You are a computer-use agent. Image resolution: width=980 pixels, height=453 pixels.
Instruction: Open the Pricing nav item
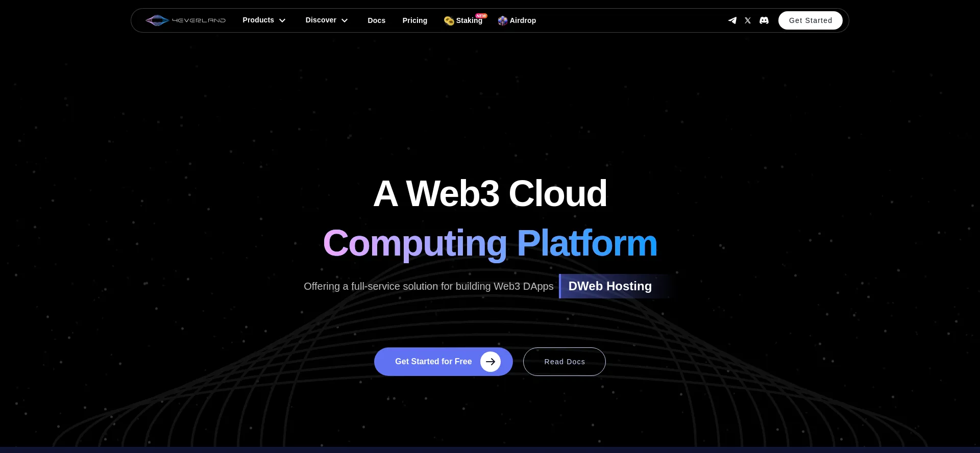415,20
